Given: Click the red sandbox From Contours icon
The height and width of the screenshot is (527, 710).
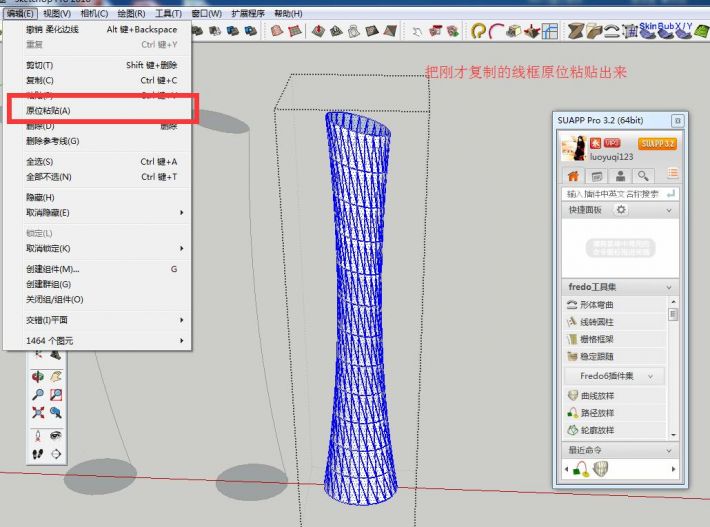Looking at the screenshot, I should tap(277, 31).
